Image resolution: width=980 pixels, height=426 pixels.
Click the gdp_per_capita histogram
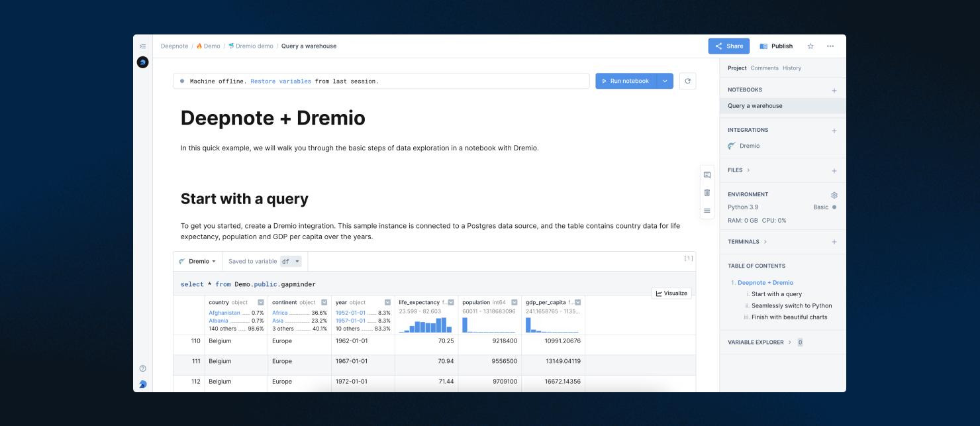pos(552,325)
